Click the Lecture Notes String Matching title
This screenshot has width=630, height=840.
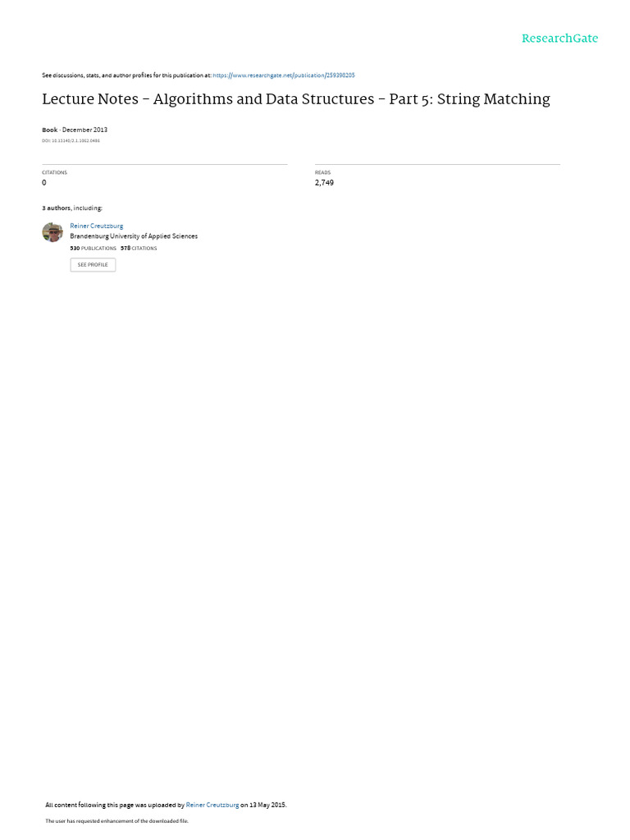pos(295,99)
